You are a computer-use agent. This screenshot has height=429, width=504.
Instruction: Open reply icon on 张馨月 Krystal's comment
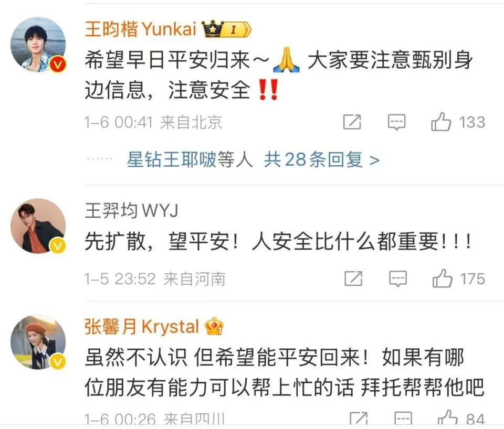point(403,419)
